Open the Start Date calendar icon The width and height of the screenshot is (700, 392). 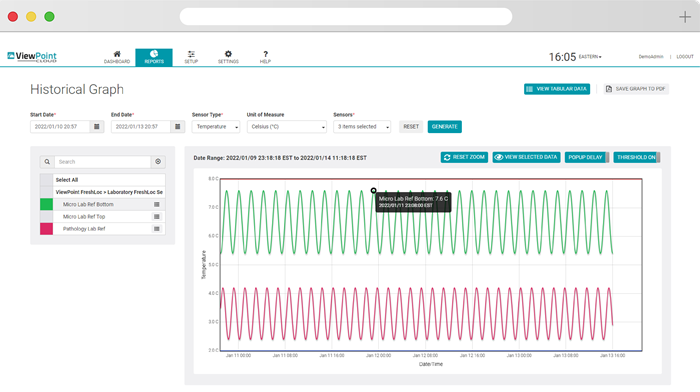click(97, 127)
